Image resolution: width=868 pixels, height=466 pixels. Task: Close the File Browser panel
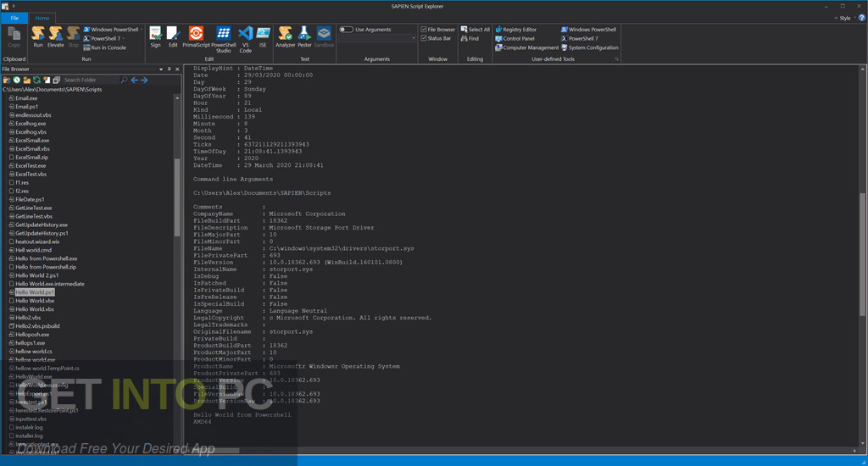[177, 69]
